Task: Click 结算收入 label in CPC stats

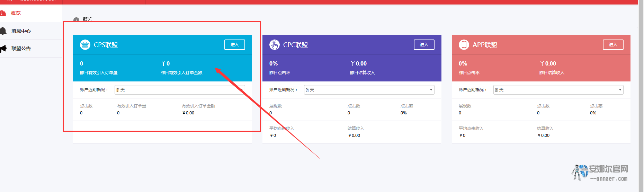Action: (x=356, y=129)
